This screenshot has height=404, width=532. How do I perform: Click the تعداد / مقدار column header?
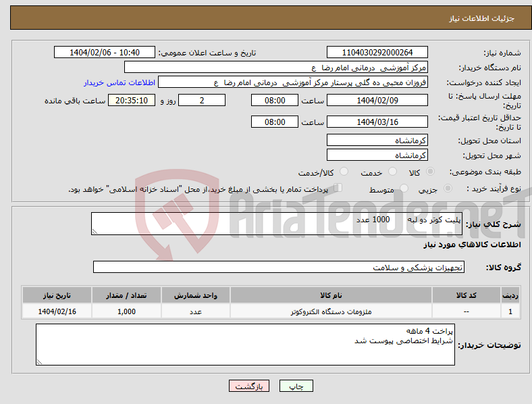pos(126,295)
